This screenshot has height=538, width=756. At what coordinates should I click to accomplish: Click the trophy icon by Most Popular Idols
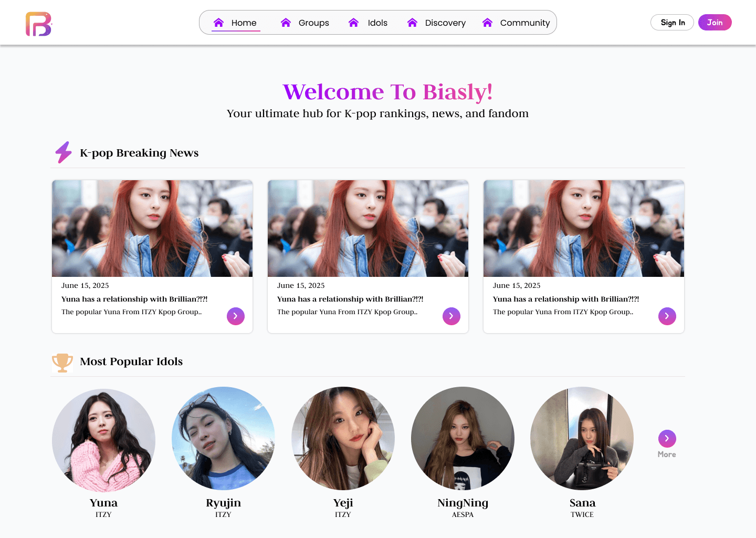pos(62,362)
